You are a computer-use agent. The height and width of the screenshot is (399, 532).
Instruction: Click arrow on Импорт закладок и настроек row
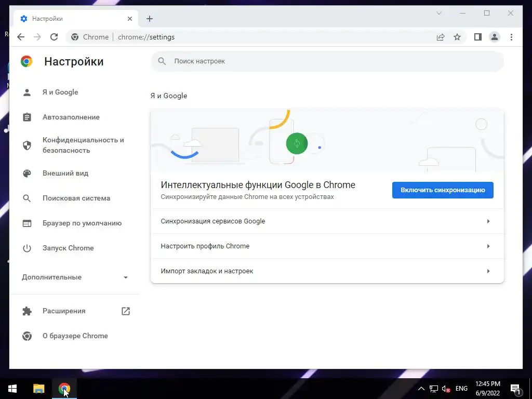488,271
